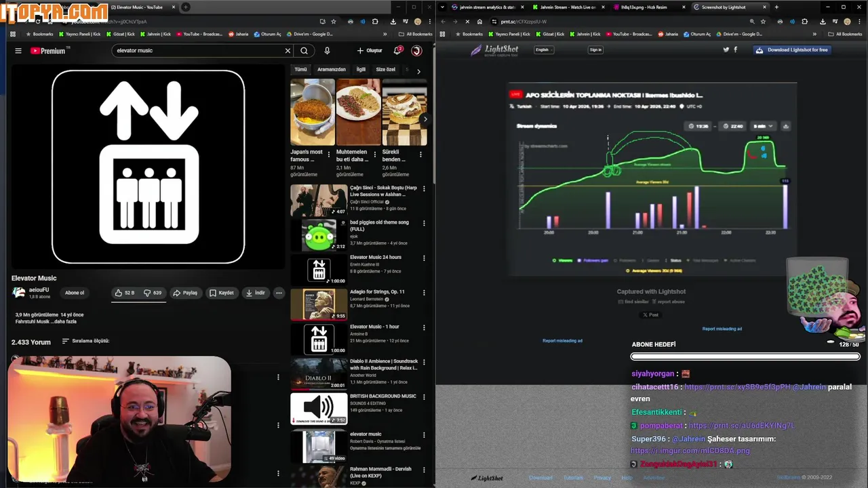Switch to the Jahrein Stream - Watch Live tab
This screenshot has height=488, width=868.
[568, 7]
